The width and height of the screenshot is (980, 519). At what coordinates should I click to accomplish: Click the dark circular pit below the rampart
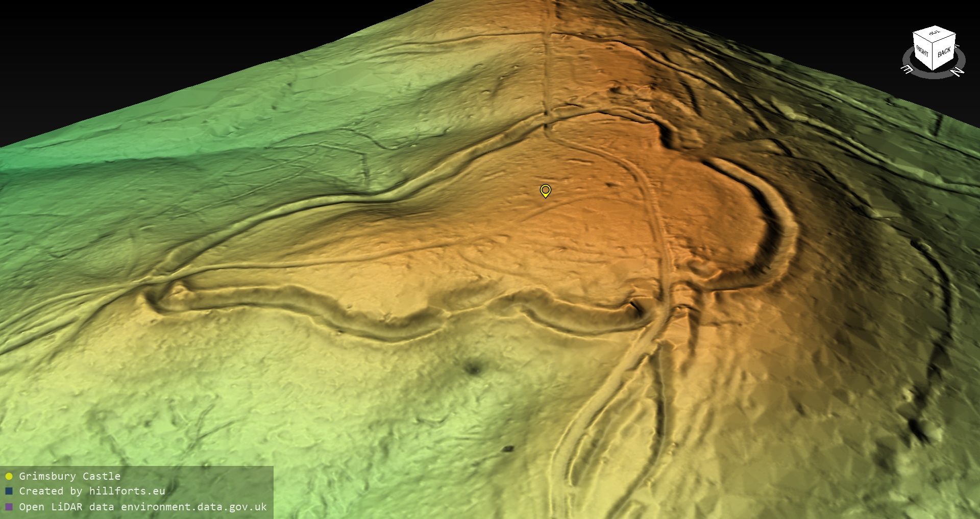(474, 368)
